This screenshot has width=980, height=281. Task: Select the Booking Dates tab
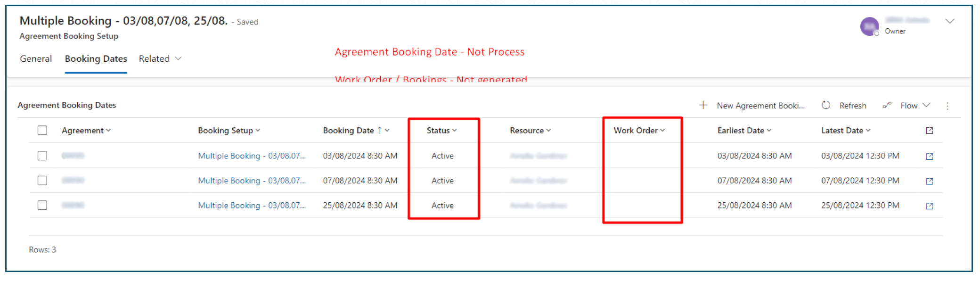tap(96, 59)
